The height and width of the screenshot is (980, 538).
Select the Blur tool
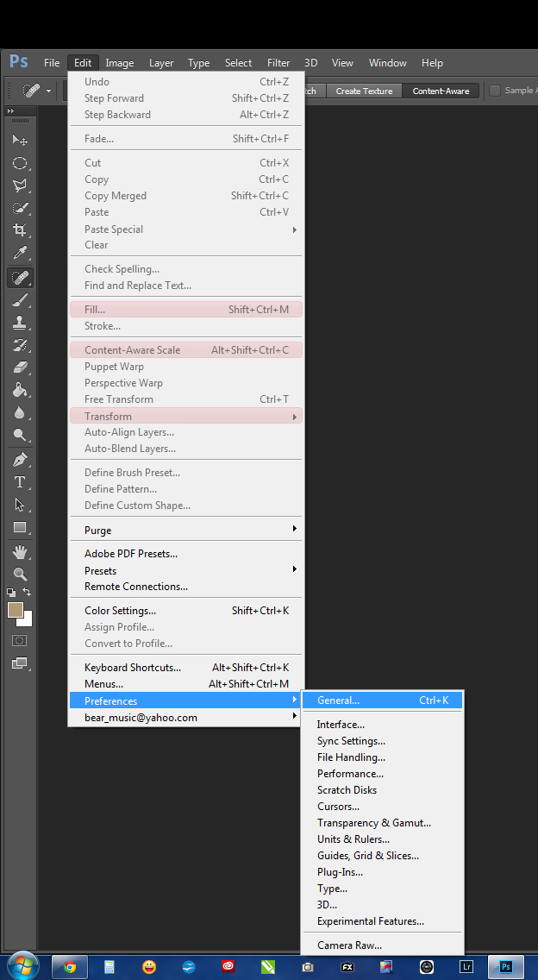pyautogui.click(x=20, y=412)
